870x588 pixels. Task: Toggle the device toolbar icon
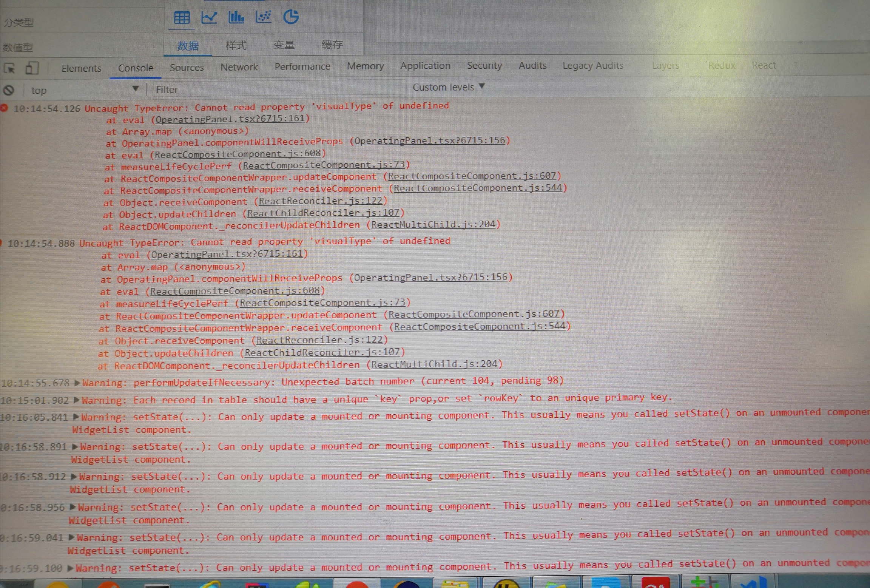pyautogui.click(x=32, y=68)
